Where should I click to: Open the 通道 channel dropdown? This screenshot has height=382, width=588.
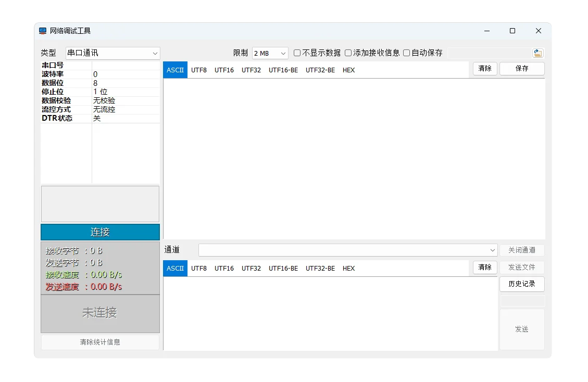(348, 250)
